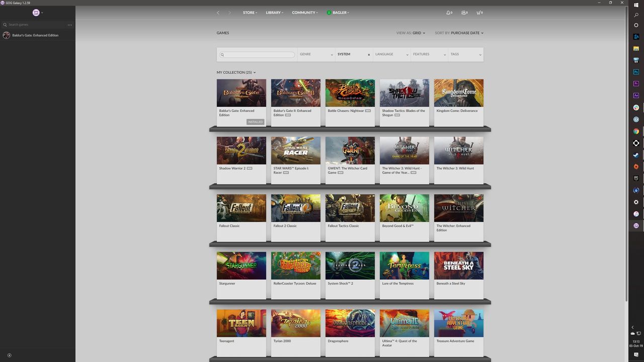Open Star Wars Episode I: Racer cover
This screenshot has width=644, height=362.
click(x=296, y=150)
